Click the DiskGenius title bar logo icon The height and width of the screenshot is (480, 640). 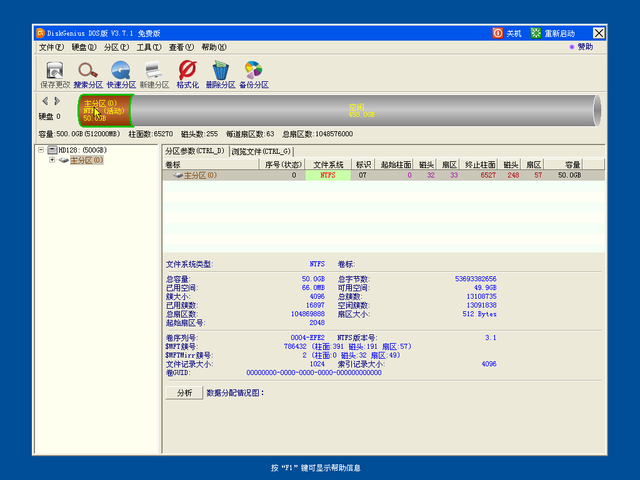(40, 33)
